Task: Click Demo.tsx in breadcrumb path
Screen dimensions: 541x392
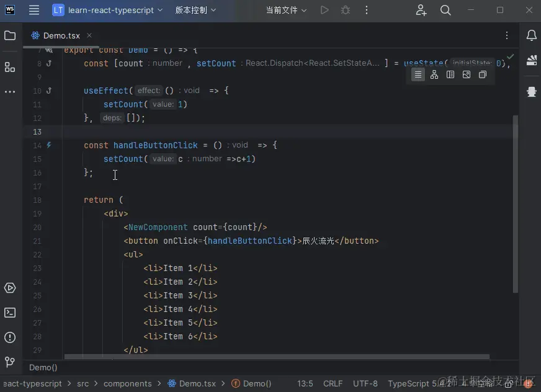Action: (192, 383)
